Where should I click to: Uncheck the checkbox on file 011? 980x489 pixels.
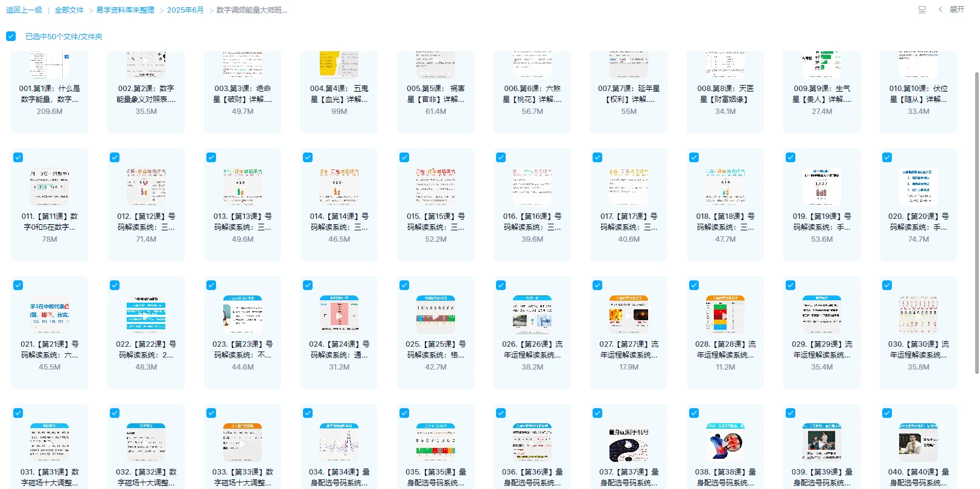(x=18, y=157)
